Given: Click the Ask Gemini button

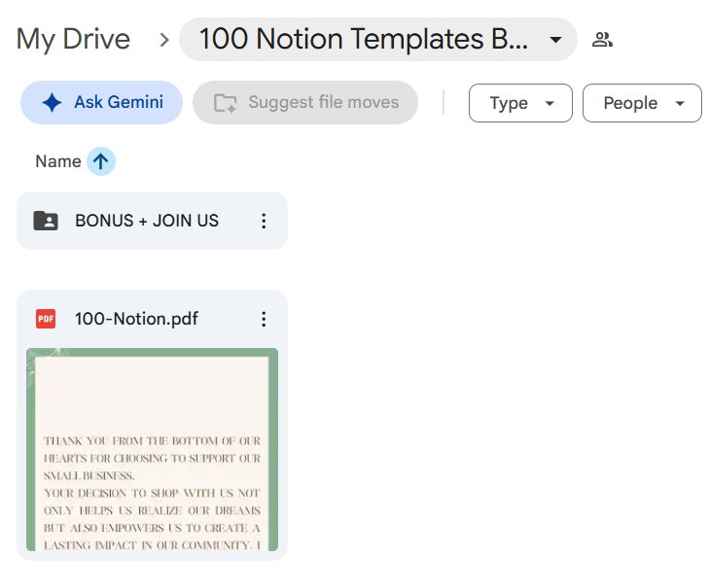Looking at the screenshot, I should click(102, 103).
